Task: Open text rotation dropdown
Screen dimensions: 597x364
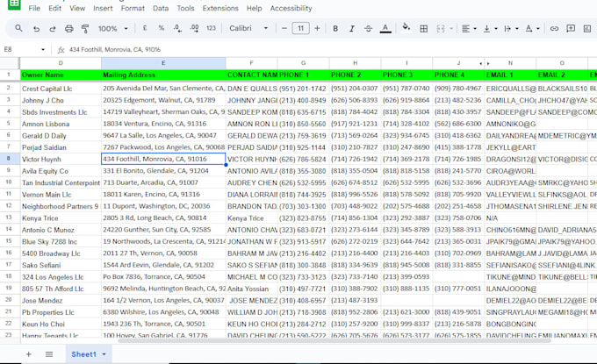Action: pos(532,29)
